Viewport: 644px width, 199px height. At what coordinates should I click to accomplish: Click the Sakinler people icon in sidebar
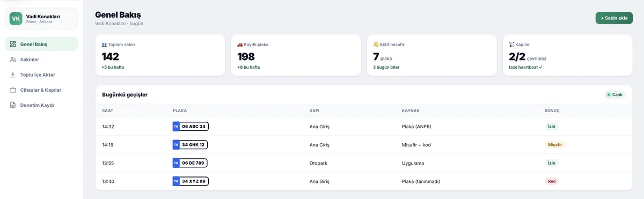pyautogui.click(x=13, y=60)
